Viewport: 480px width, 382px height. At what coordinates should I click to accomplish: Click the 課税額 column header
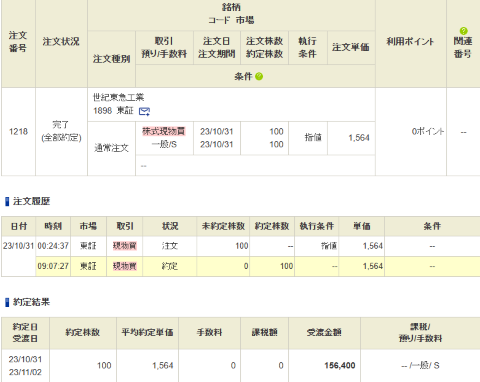coord(264,333)
